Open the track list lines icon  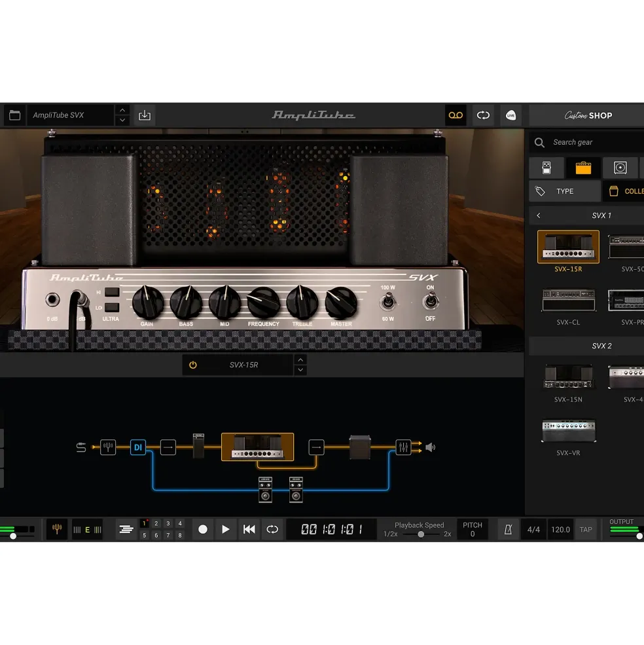[x=126, y=529]
